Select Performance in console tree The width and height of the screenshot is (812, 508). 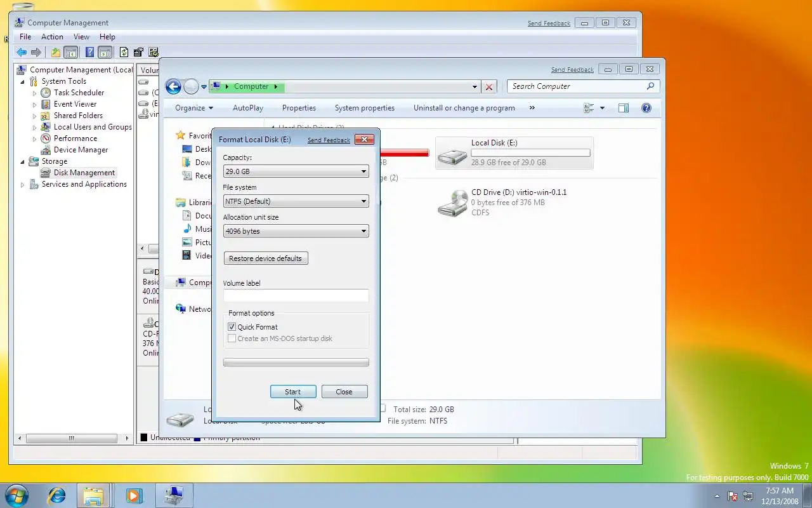pos(75,138)
